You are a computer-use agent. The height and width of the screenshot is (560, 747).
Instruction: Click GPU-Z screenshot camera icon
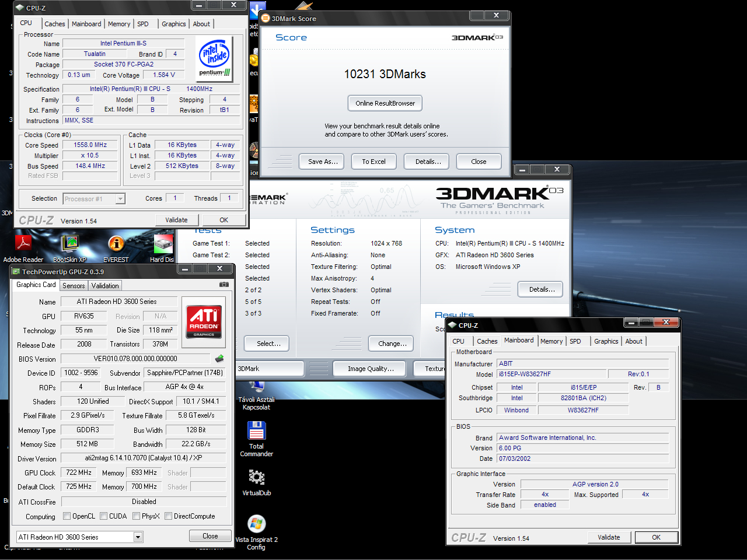224,285
